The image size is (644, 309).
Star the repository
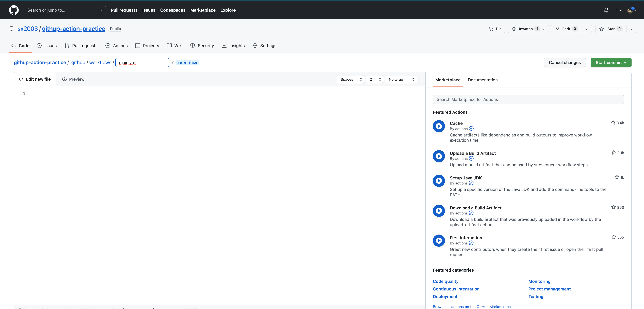(x=610, y=29)
